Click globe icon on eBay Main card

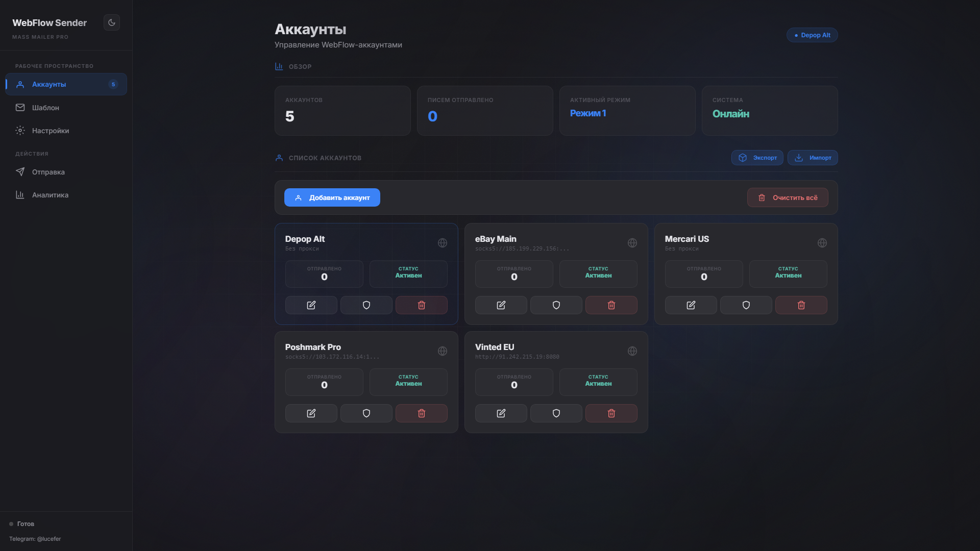click(632, 243)
